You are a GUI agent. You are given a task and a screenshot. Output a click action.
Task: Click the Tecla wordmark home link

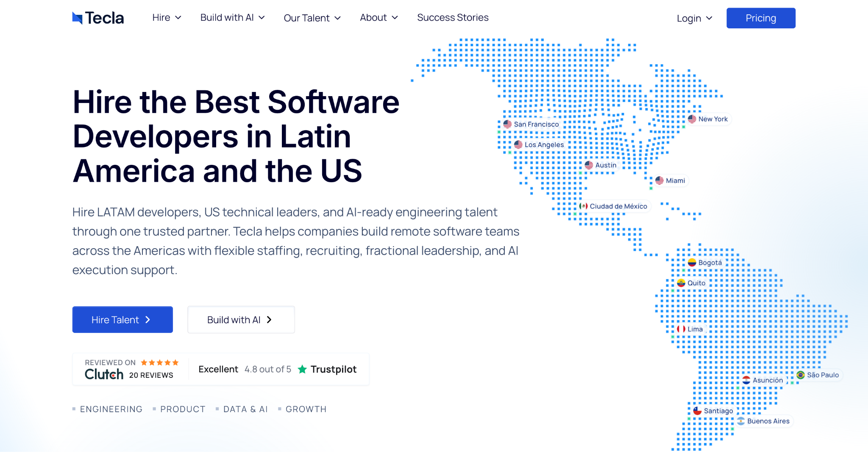[104, 18]
